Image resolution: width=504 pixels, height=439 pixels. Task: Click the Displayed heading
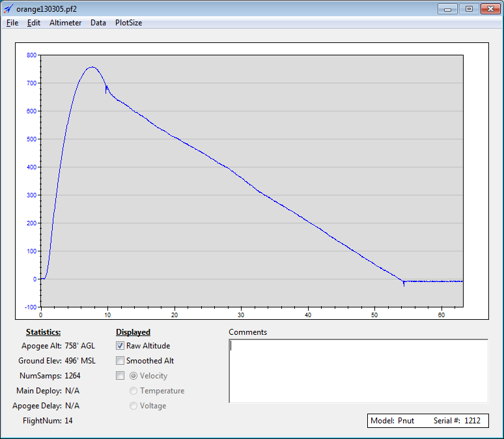[133, 332]
